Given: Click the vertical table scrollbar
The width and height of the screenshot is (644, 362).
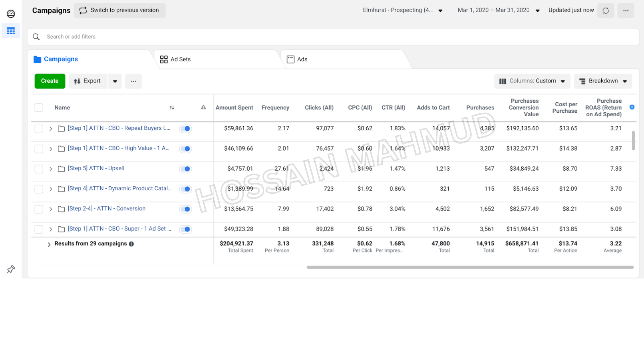Looking at the screenshot, I should 633,141.
